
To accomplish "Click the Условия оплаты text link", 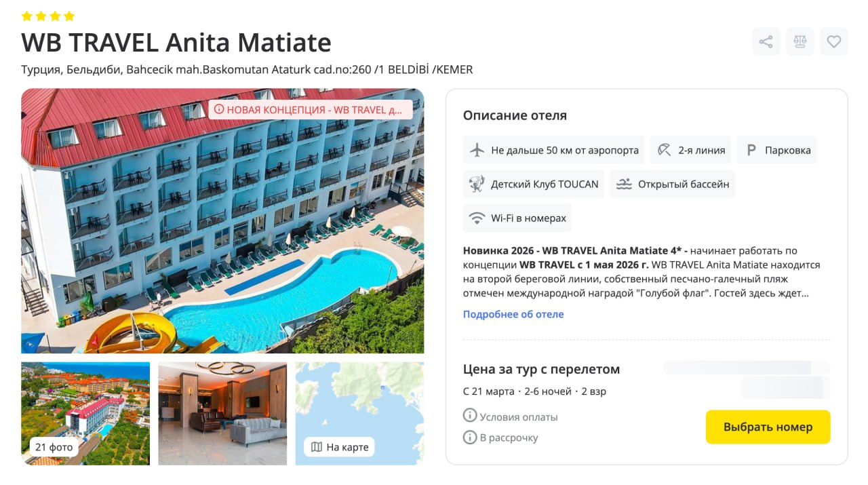I will point(519,416).
